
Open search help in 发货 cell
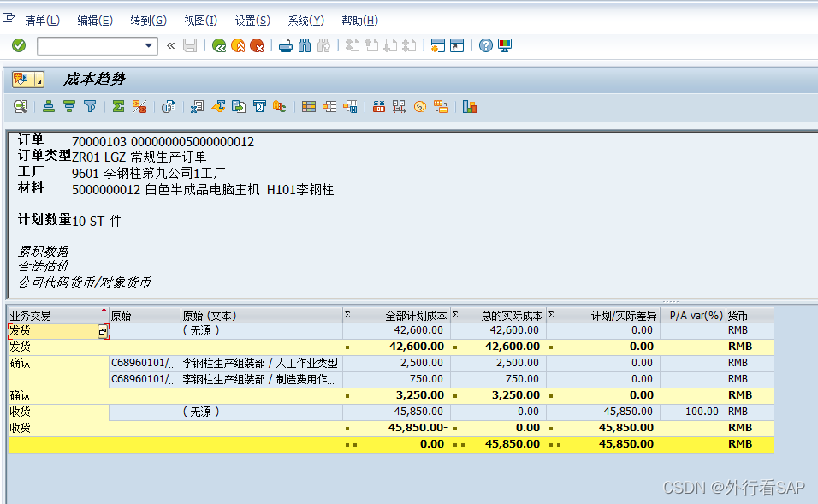coord(103,331)
